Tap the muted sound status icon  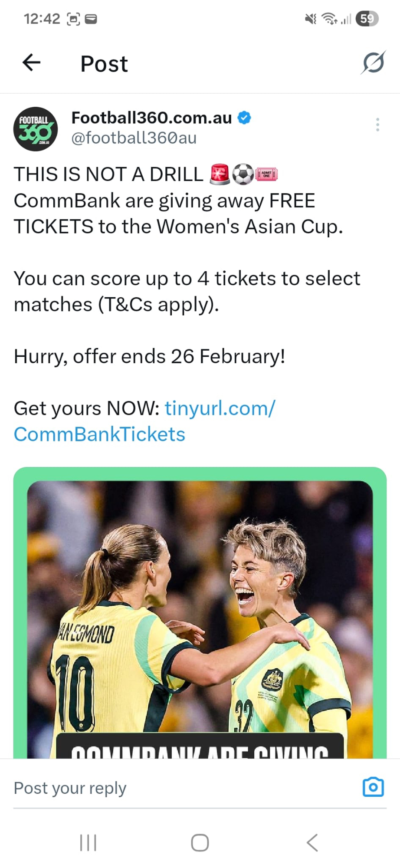pos(311,19)
